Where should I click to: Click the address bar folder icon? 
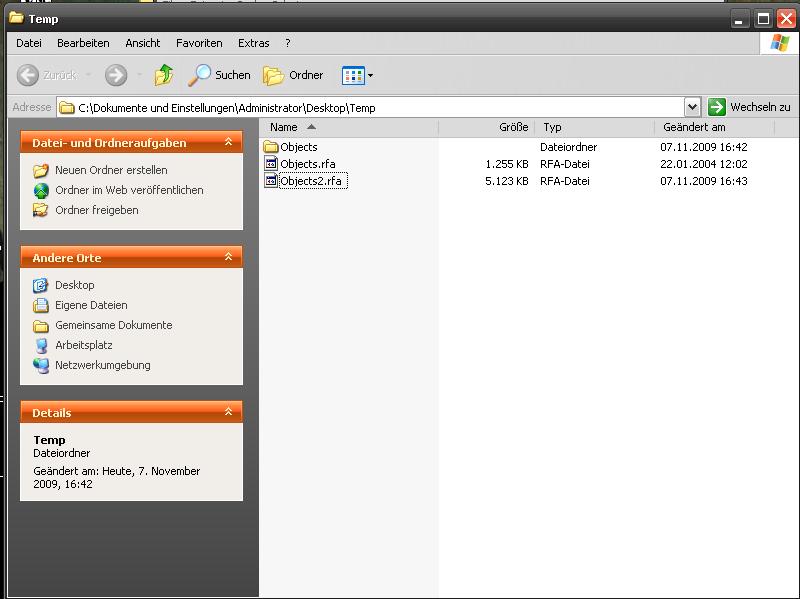pos(67,108)
